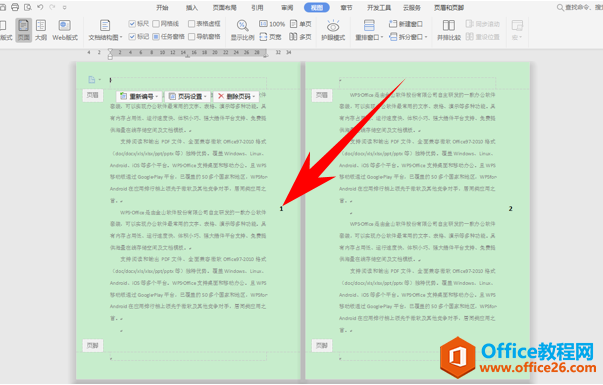Open the 插入 (Insert) tab
Image resolution: width=603 pixels, height=385 pixels.
click(192, 7)
